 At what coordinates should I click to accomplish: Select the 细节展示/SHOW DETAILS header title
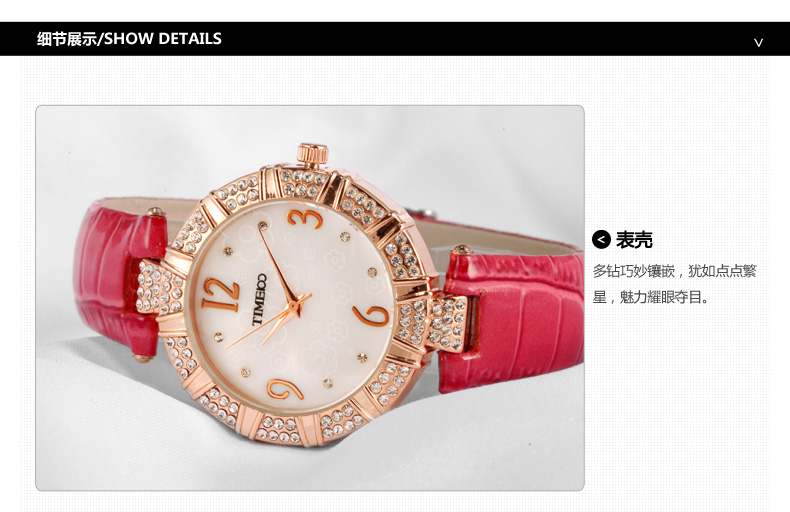129,39
